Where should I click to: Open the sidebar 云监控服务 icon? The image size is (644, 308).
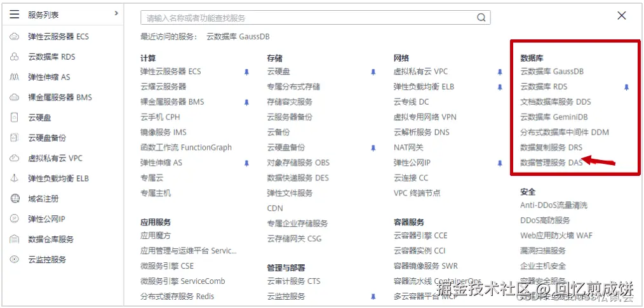15,260
